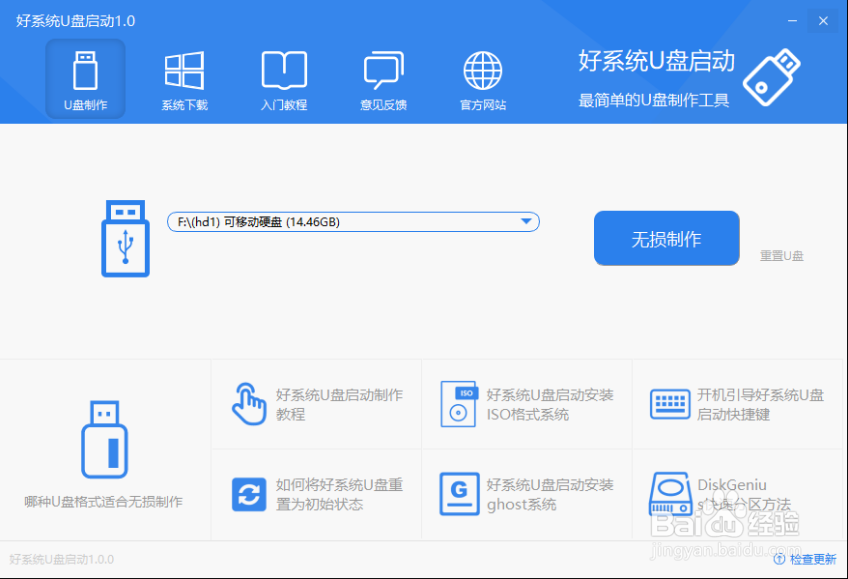Viewport: 848px width, 579px height.
Task: Switch to 意见反馈 tab label
Action: 383,105
